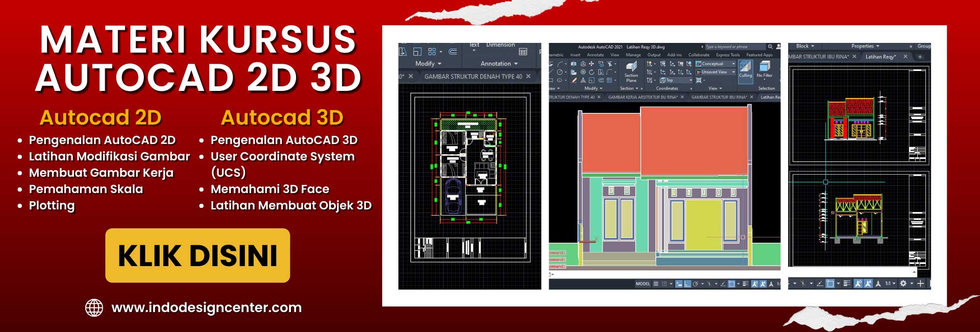Open the No Filter selection tool

(x=764, y=70)
